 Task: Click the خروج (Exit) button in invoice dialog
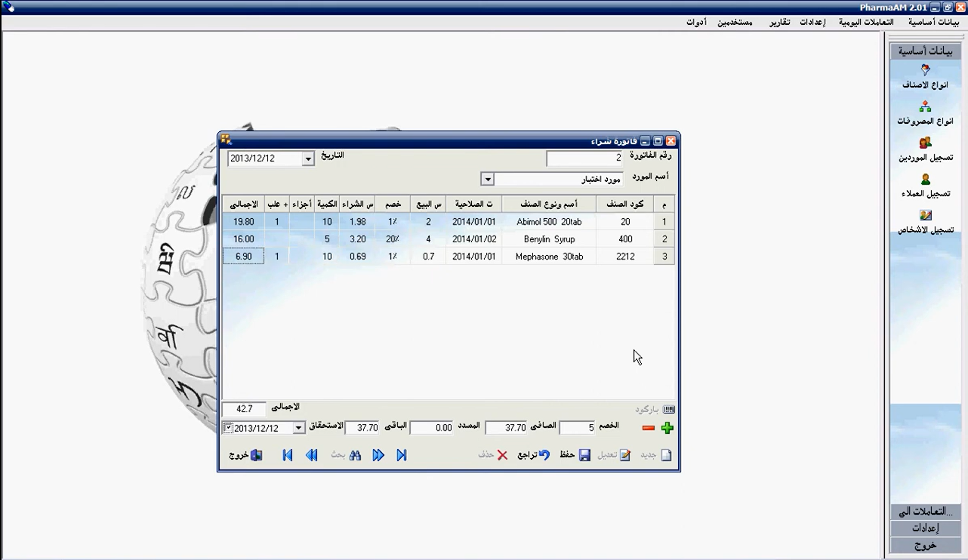coord(245,455)
